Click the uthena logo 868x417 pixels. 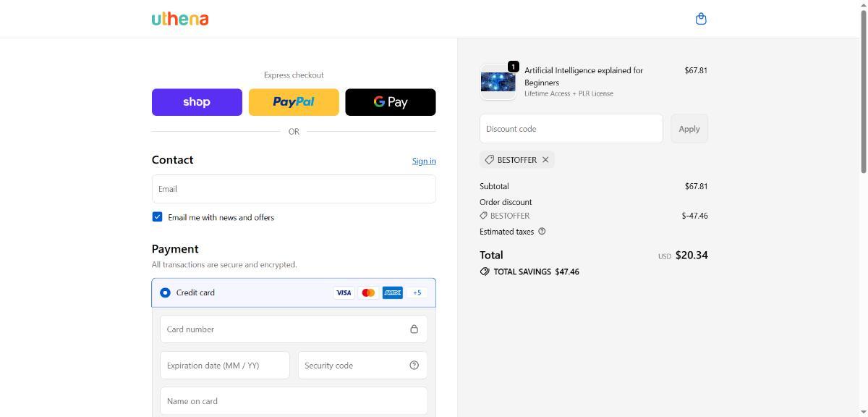click(x=180, y=19)
